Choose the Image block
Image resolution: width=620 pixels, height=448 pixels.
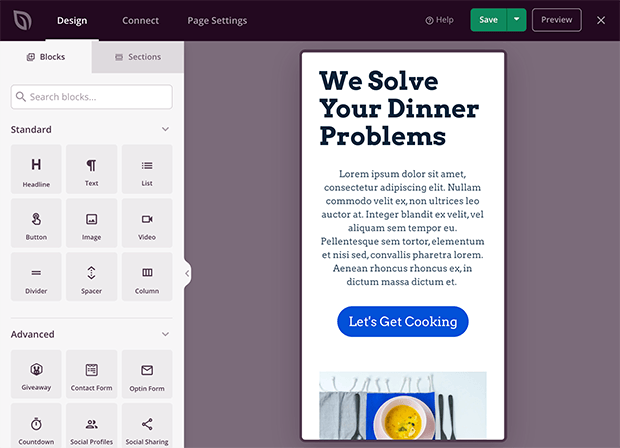[91, 223]
